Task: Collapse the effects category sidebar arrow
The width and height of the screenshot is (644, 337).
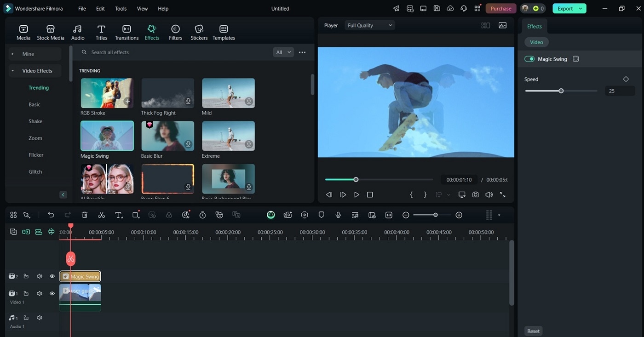Action: [63, 195]
